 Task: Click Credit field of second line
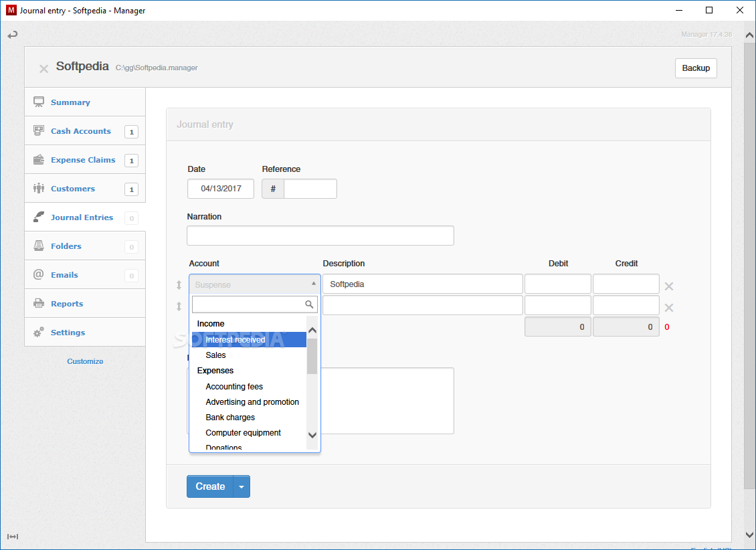[626, 305]
